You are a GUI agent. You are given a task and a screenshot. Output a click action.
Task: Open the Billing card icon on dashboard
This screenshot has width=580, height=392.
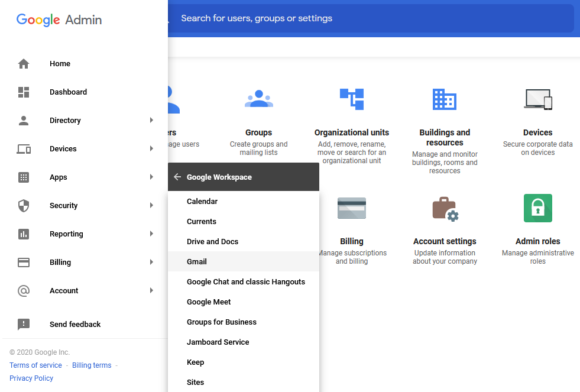[352, 208]
